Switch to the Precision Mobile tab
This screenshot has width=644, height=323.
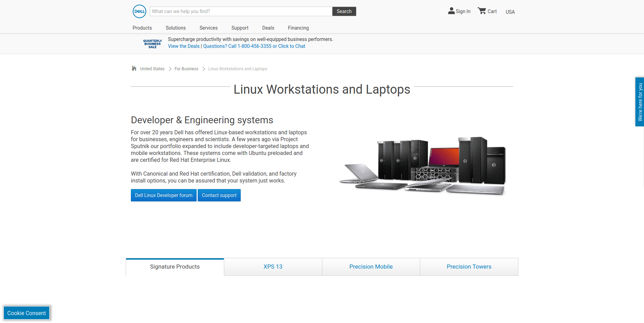(371, 267)
